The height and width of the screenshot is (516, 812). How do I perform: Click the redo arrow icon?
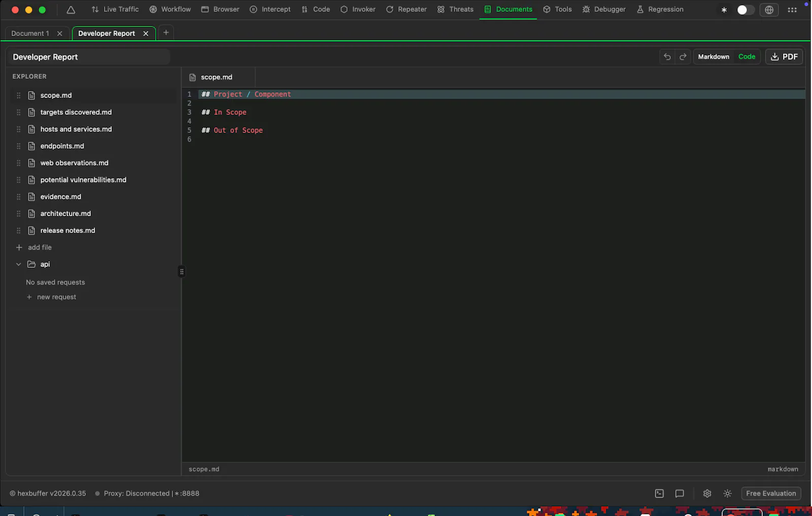click(683, 57)
